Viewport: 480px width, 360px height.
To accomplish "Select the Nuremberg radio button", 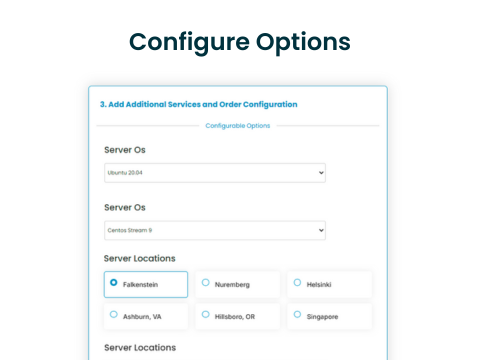I will tap(206, 282).
